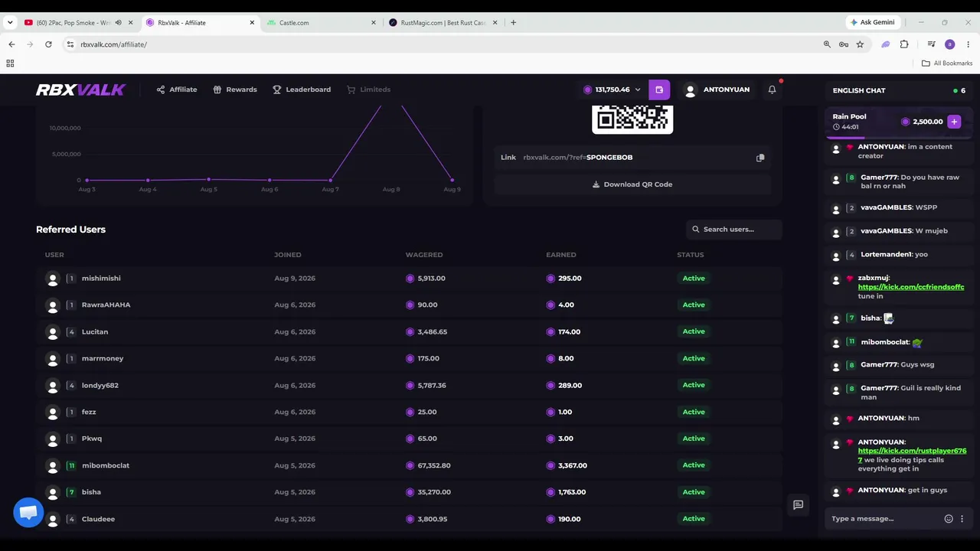Open the password key icon
The height and width of the screenshot is (551, 980).
click(844, 44)
